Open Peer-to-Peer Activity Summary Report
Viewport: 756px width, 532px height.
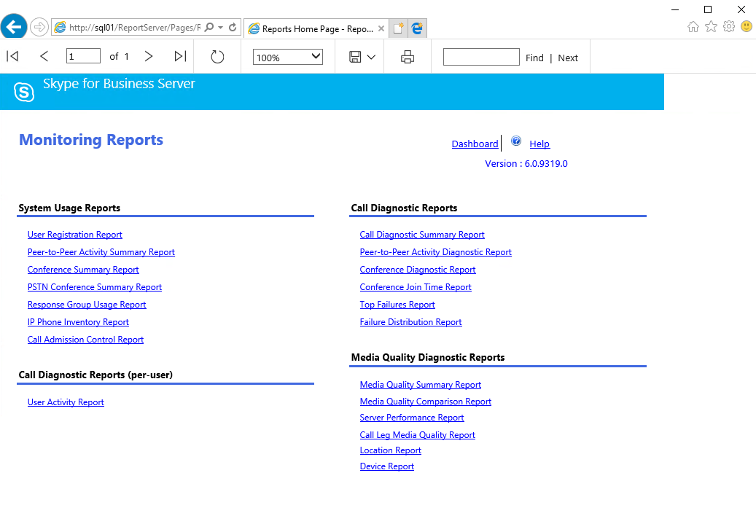tap(101, 252)
